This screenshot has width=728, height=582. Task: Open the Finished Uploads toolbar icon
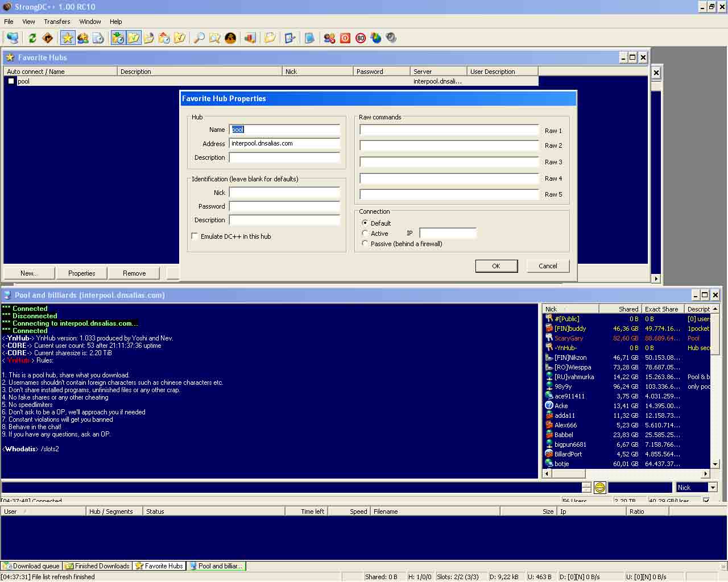(164, 38)
